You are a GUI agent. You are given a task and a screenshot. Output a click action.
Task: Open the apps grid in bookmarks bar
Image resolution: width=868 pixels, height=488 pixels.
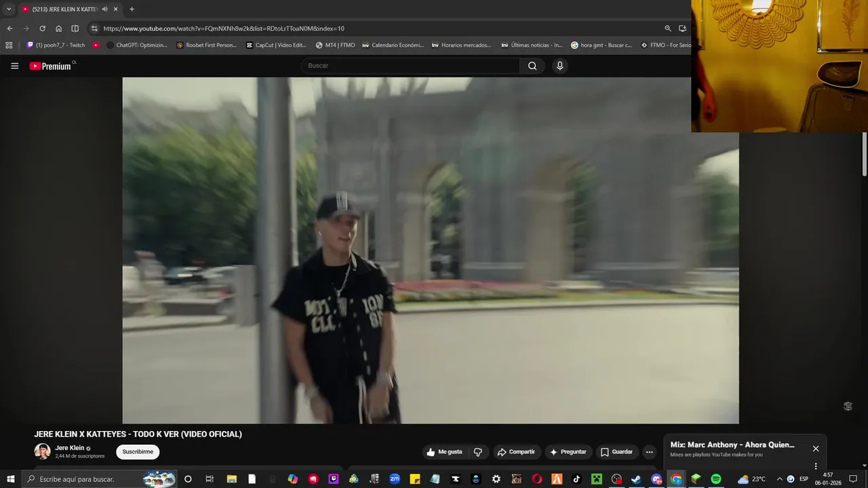9,45
